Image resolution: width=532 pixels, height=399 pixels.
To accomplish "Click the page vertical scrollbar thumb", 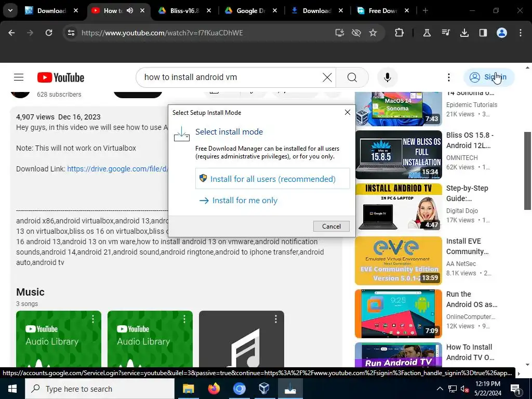I will pyautogui.click(x=527, y=170).
